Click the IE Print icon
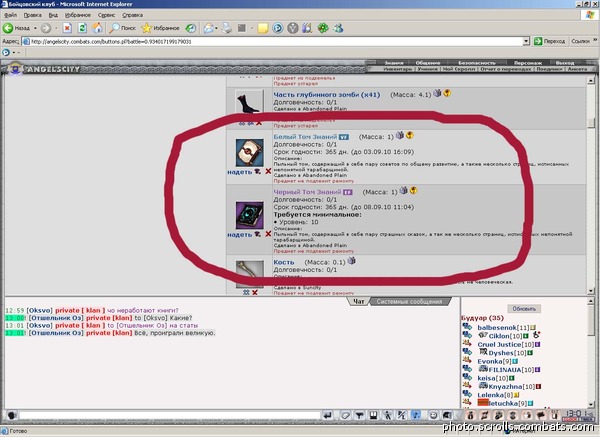 (x=227, y=28)
